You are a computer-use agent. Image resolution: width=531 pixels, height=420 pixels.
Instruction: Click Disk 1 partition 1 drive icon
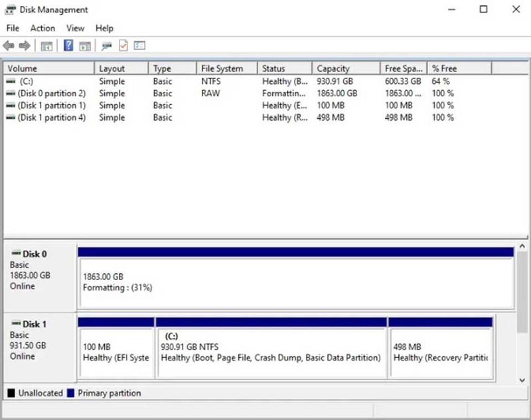point(11,105)
